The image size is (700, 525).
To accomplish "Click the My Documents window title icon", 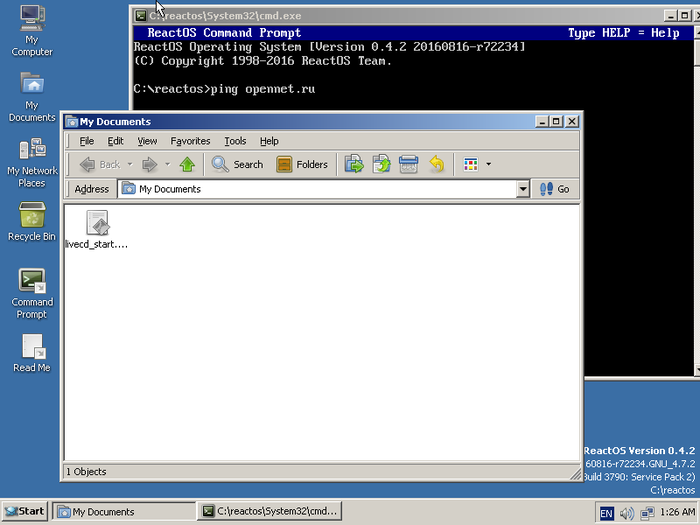I will pos(71,122).
